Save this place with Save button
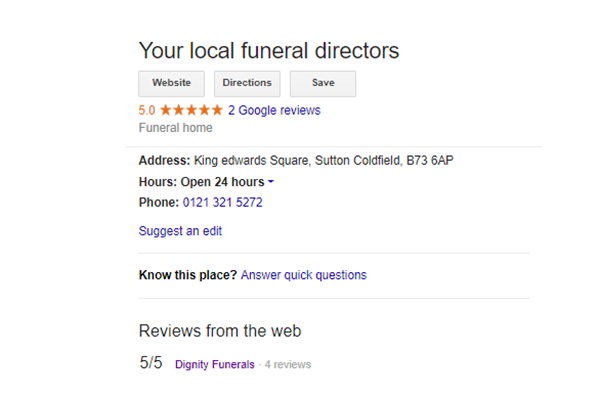The image size is (600, 400). pos(323,83)
